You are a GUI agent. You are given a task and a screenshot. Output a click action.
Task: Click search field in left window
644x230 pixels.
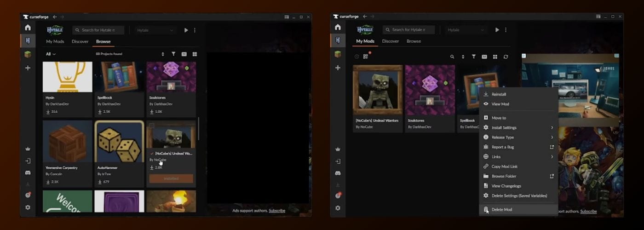click(98, 30)
